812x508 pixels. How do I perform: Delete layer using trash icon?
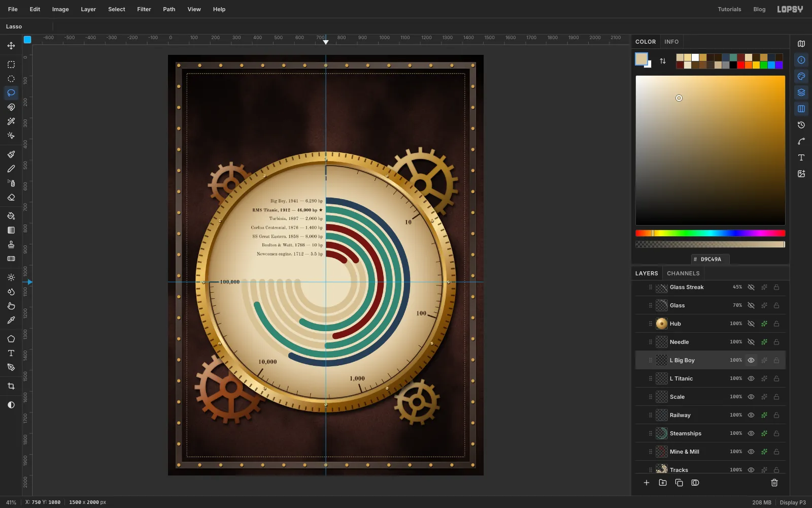[774, 483]
